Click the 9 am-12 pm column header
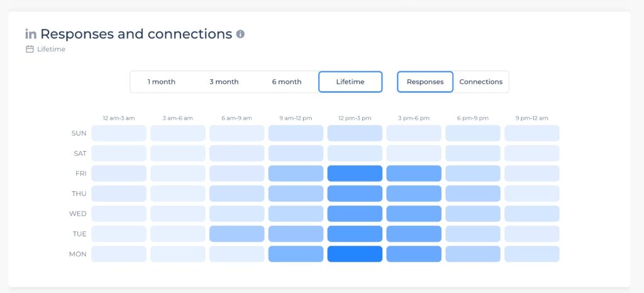 coord(296,118)
